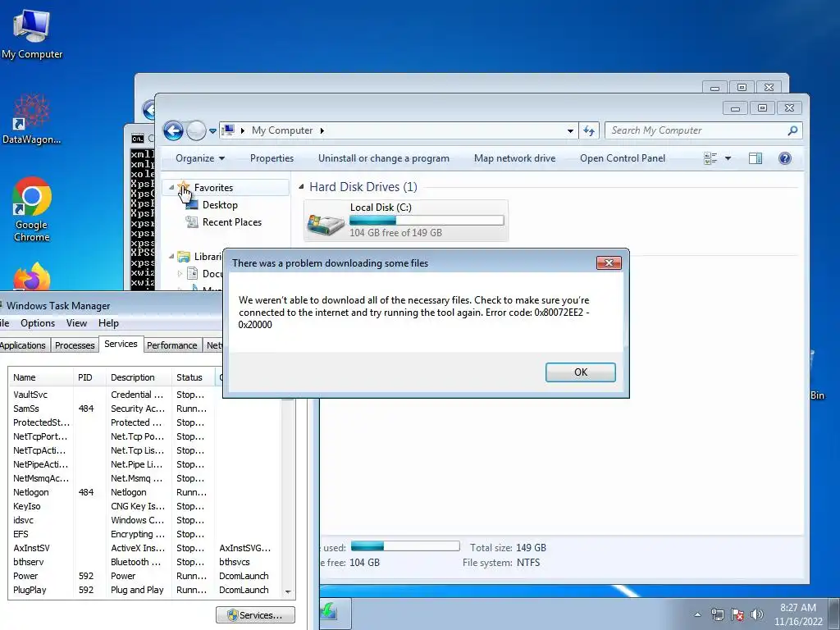The width and height of the screenshot is (840, 630).
Task: Switch to the Applications tab
Action: [x=23, y=345]
